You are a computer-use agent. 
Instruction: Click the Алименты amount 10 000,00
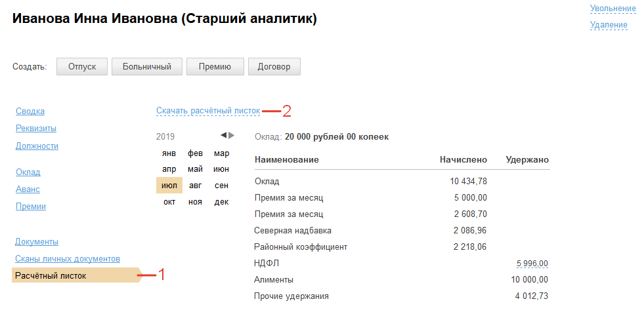(x=530, y=280)
